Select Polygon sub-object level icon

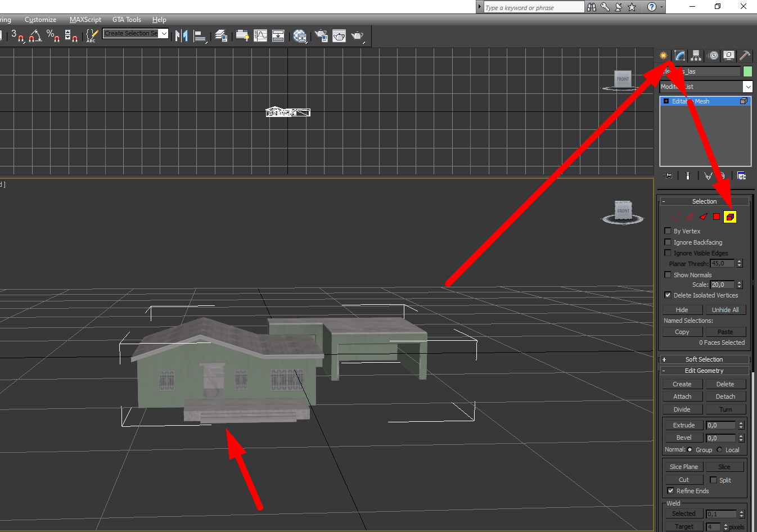[x=716, y=217]
